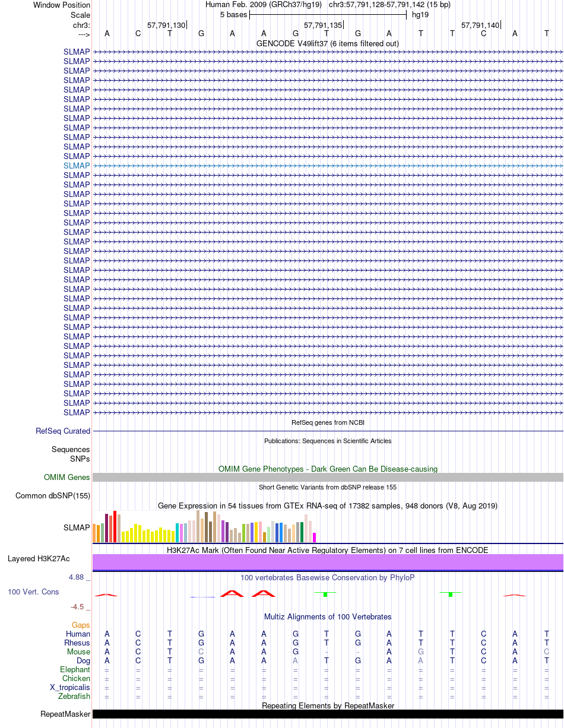The width and height of the screenshot is (564, 728).
Task: Select the 'Scale' track label
Action: point(80,14)
